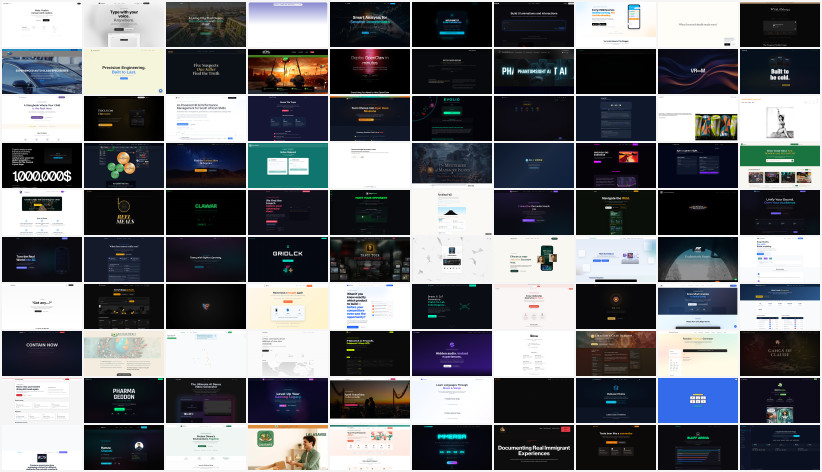This screenshot has height=472, width=822.
Task: Open the thumbnail of couple silhouettes at sunset
Action: pyautogui.click(x=370, y=401)
